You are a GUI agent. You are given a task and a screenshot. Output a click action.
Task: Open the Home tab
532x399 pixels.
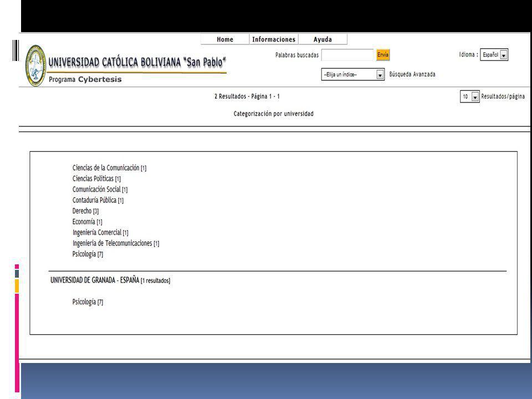click(225, 39)
